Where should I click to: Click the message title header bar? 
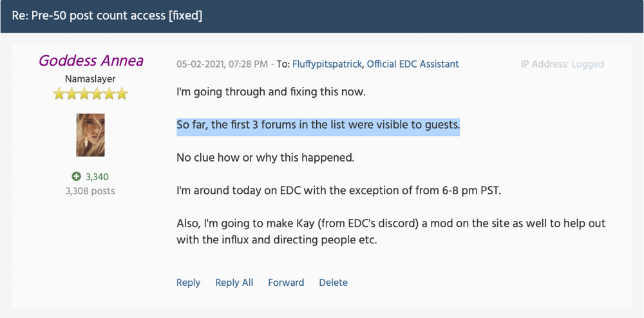[322, 16]
